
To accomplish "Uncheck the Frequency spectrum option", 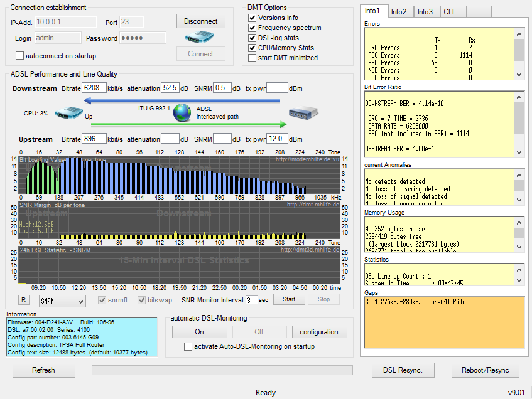I will 252,28.
